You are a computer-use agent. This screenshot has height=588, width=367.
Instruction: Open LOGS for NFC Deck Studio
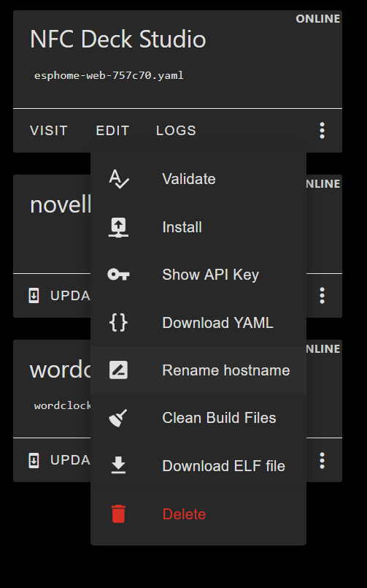(176, 131)
